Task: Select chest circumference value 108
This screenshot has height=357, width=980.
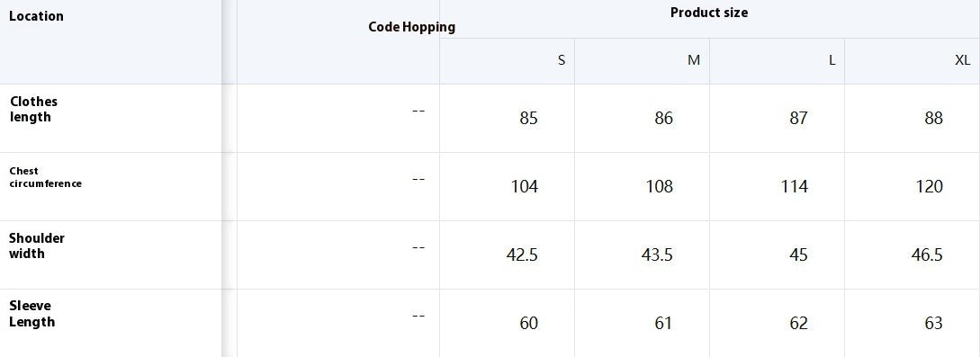Action: pyautogui.click(x=660, y=187)
